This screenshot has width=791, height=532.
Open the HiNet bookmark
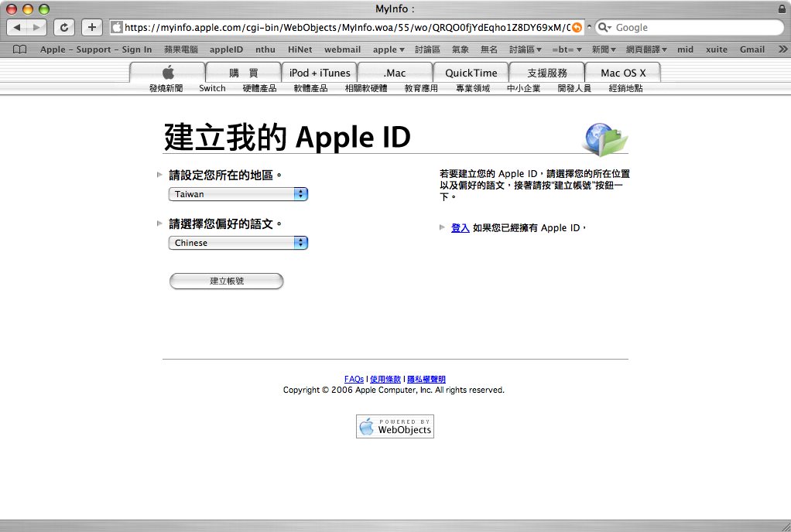pos(300,49)
